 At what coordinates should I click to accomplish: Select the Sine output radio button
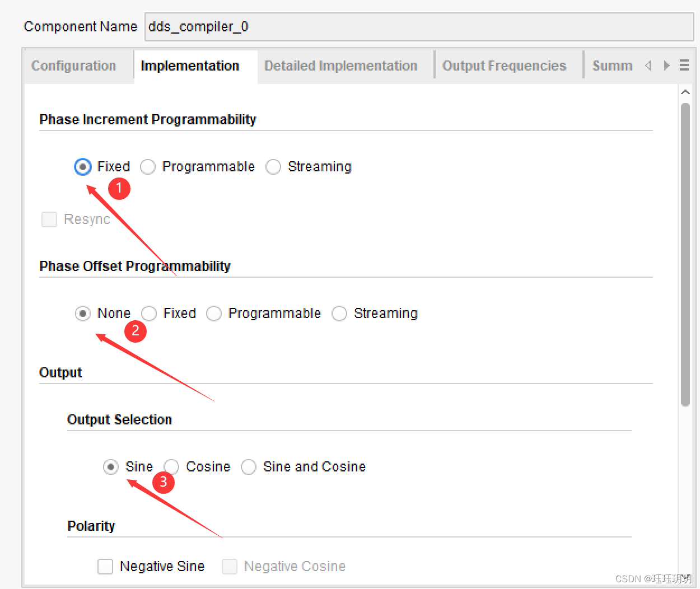[x=111, y=467]
